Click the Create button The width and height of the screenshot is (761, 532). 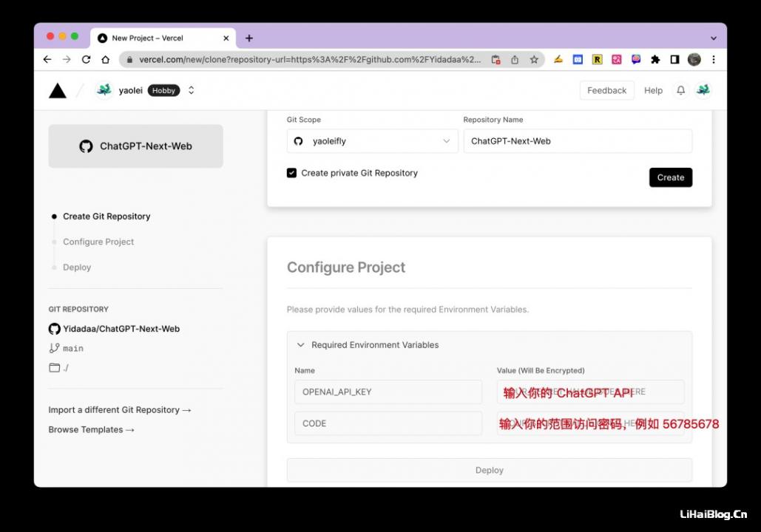click(x=671, y=177)
